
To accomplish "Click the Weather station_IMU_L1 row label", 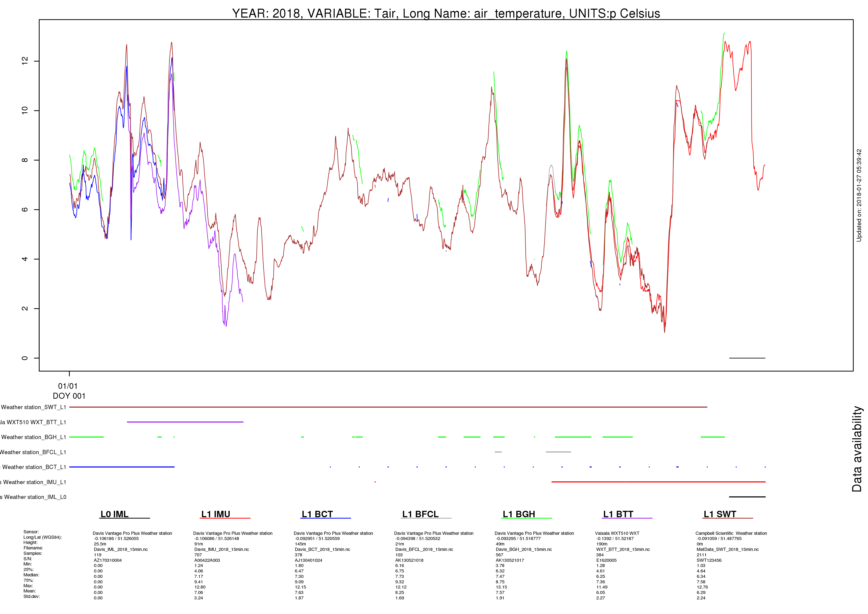I will 33,482.
